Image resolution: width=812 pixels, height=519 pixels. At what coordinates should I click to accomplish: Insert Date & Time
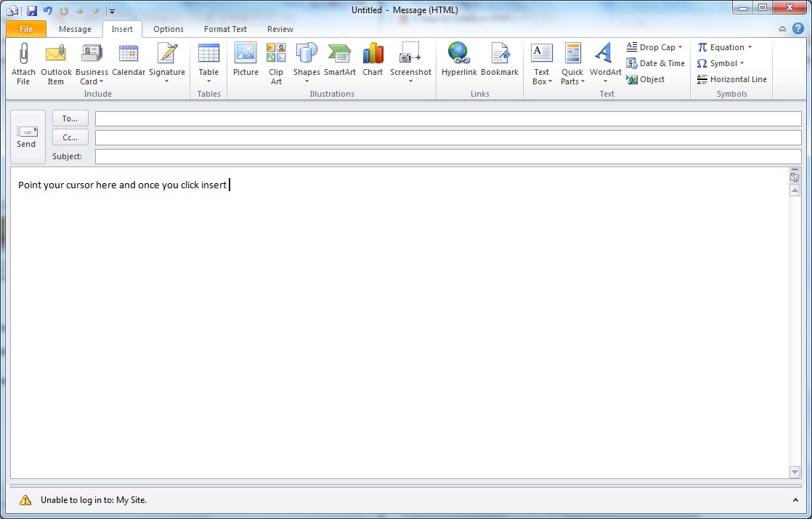[x=656, y=63]
